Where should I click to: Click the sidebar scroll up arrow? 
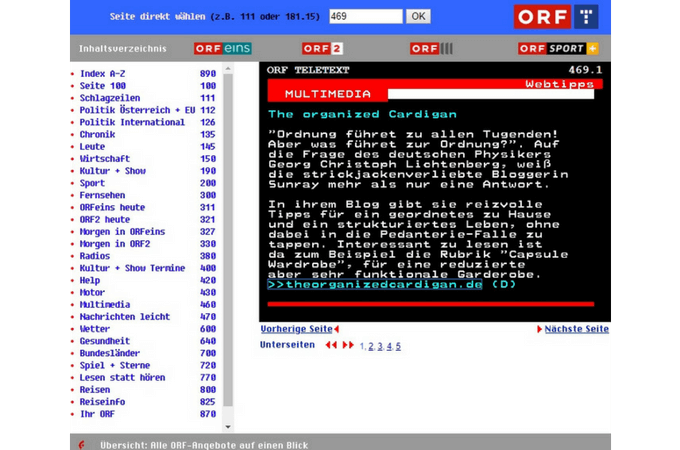(x=228, y=68)
